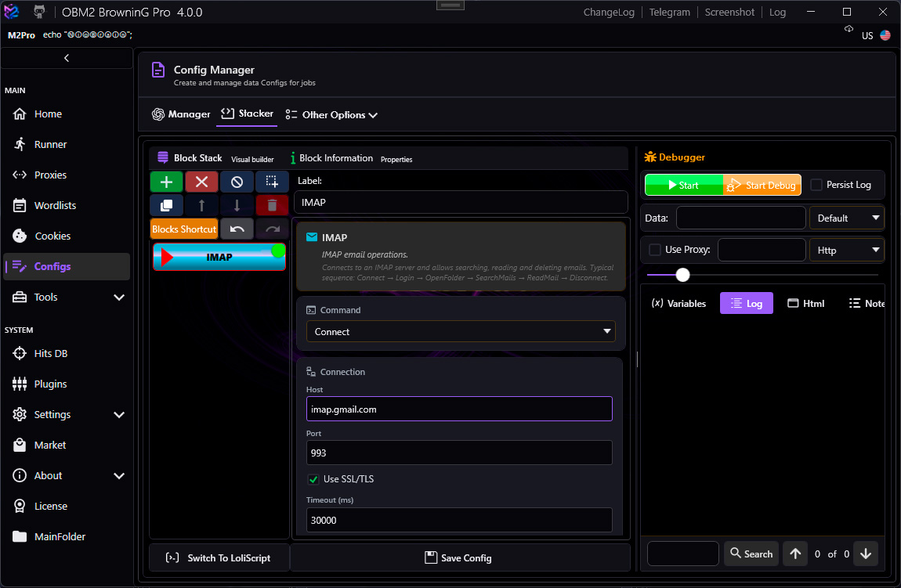The height and width of the screenshot is (588, 901).
Task: Expand the Other Options menu
Action: [331, 115]
